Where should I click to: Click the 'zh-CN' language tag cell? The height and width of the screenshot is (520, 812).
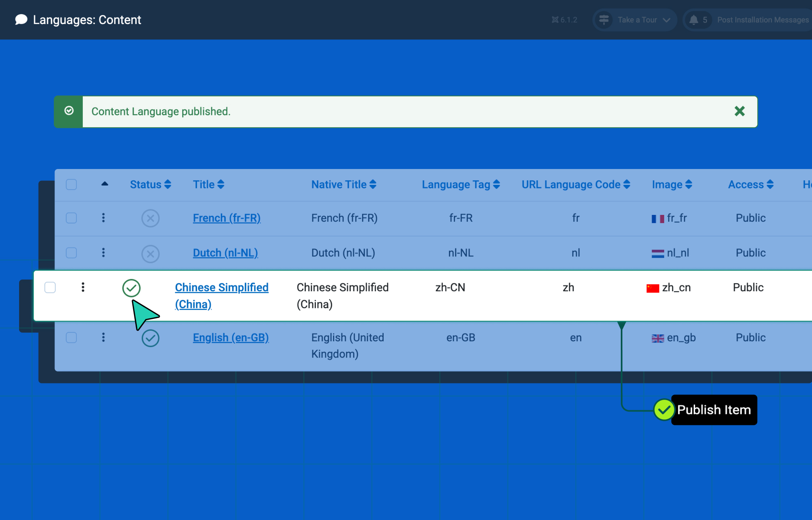tap(450, 288)
